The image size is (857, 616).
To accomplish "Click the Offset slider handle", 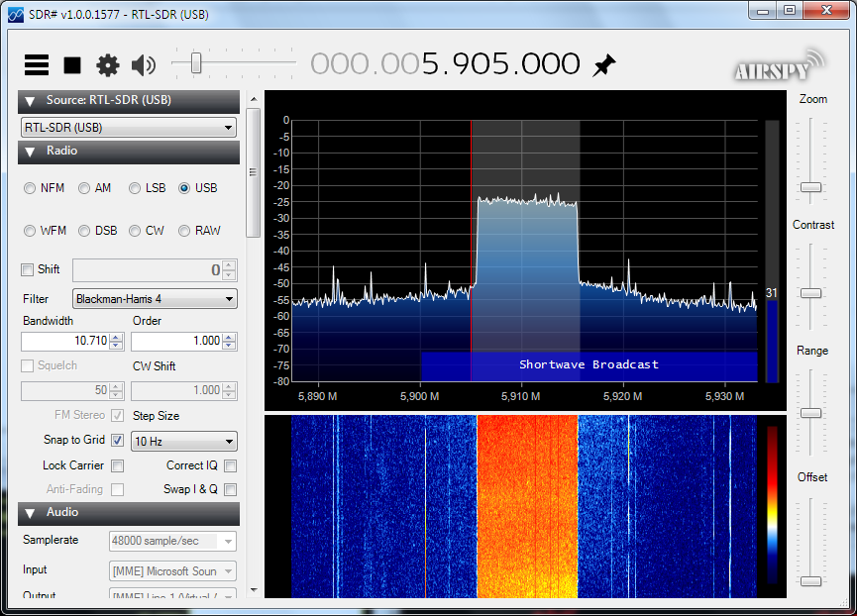I will 811,581.
